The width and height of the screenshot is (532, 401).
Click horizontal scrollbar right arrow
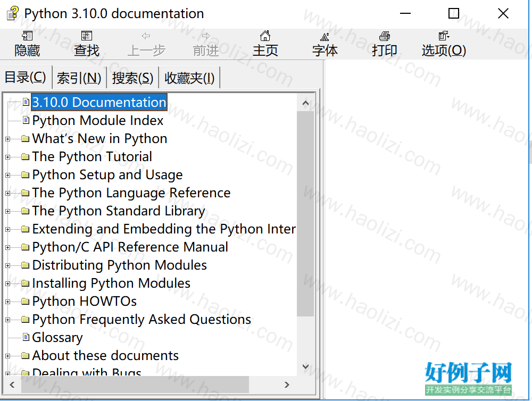click(x=287, y=385)
